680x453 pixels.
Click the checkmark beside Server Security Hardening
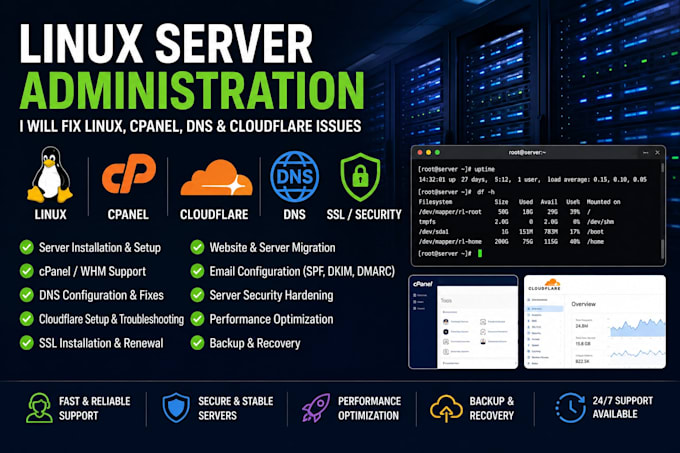click(x=197, y=295)
